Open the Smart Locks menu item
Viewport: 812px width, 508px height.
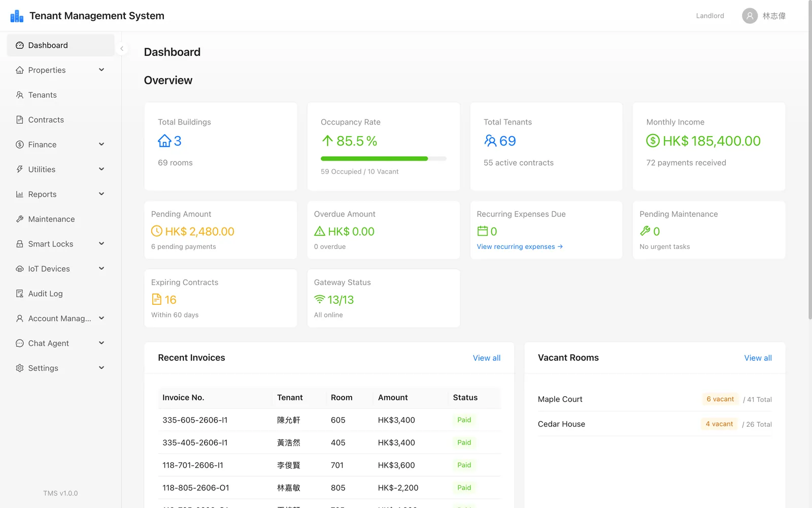[60, 244]
